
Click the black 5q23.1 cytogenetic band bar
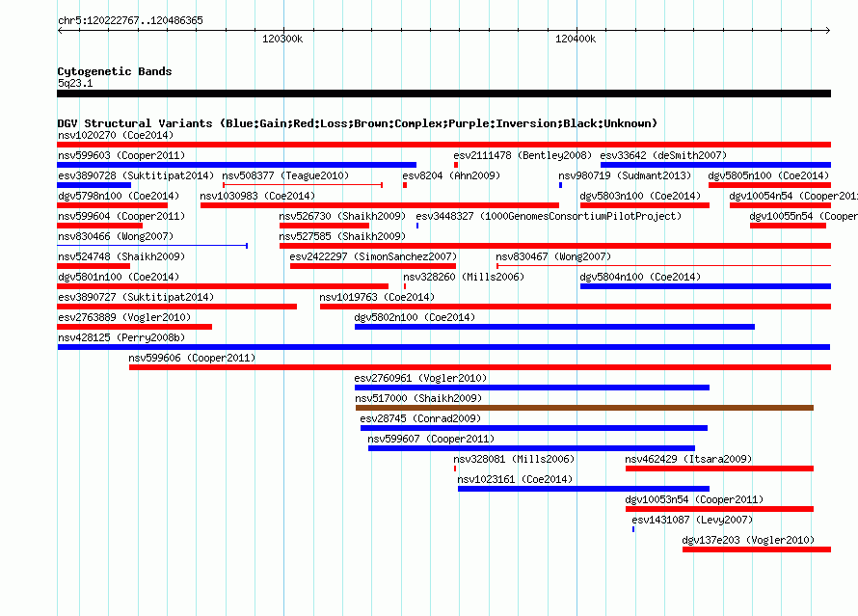(443, 94)
